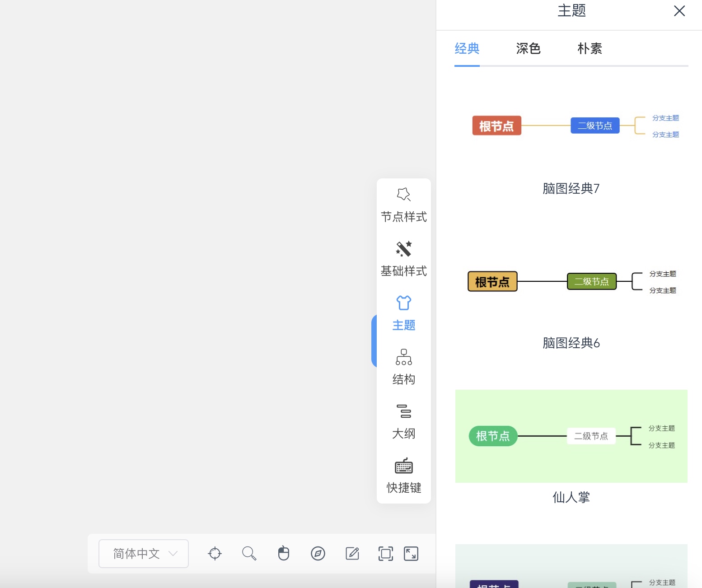Enter fullscreen with the expand arrows icon
The height and width of the screenshot is (588, 702).
point(411,553)
